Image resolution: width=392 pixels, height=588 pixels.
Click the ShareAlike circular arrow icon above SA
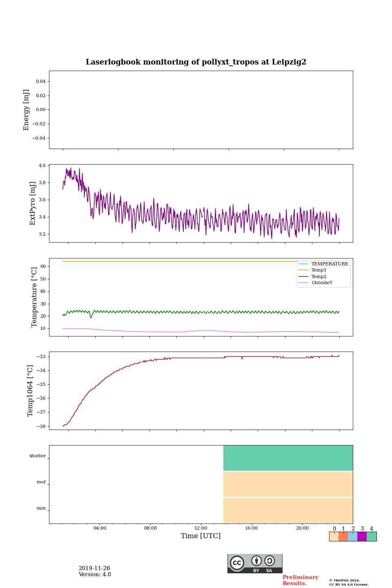[x=269, y=561]
